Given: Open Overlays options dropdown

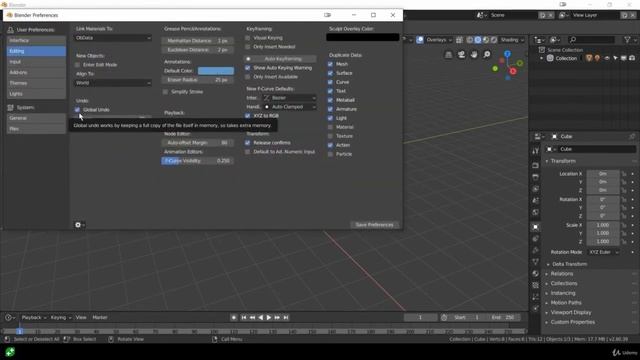Looking at the screenshot, I should [439, 40].
